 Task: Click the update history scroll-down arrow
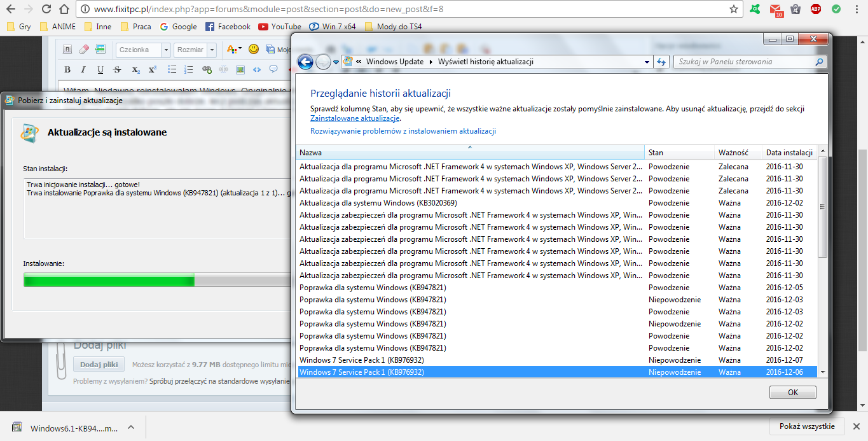coord(823,372)
